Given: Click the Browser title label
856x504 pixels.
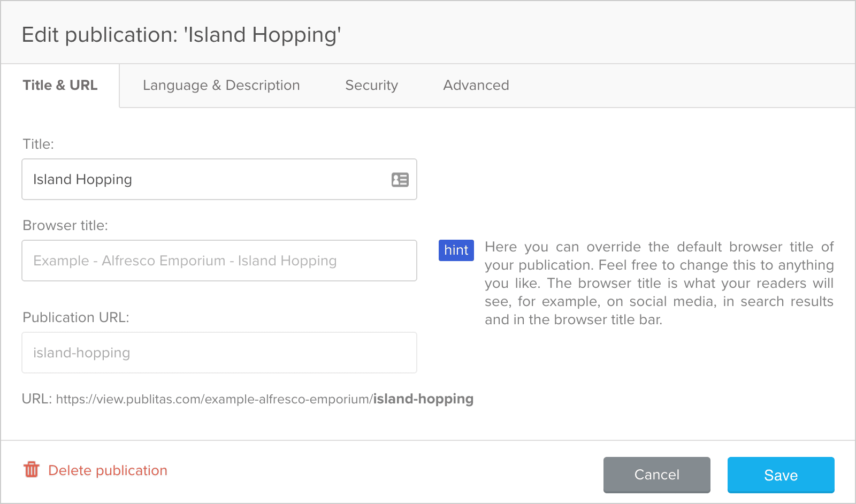Looking at the screenshot, I should click(x=65, y=225).
